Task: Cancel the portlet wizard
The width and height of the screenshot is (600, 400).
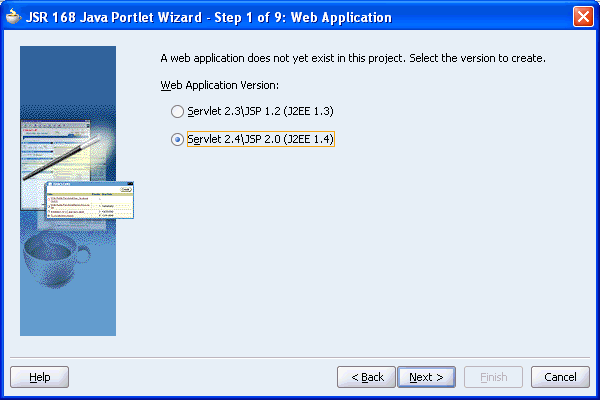Action: (560, 377)
